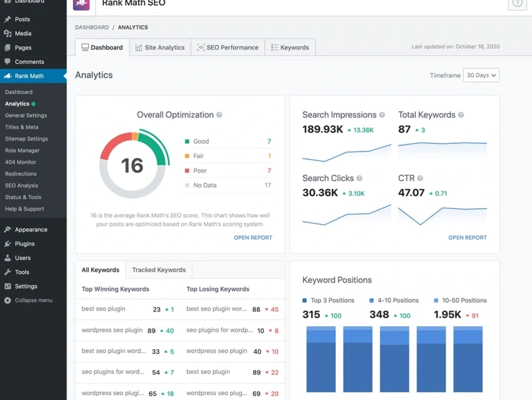Click the monitor icon on Dashboard tab
532x400 pixels.
point(85,47)
